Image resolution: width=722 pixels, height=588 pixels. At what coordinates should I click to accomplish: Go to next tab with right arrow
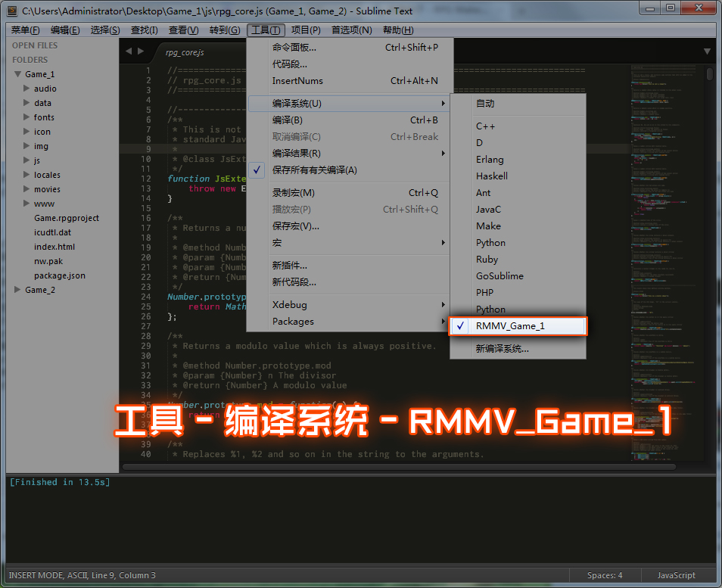click(x=141, y=51)
